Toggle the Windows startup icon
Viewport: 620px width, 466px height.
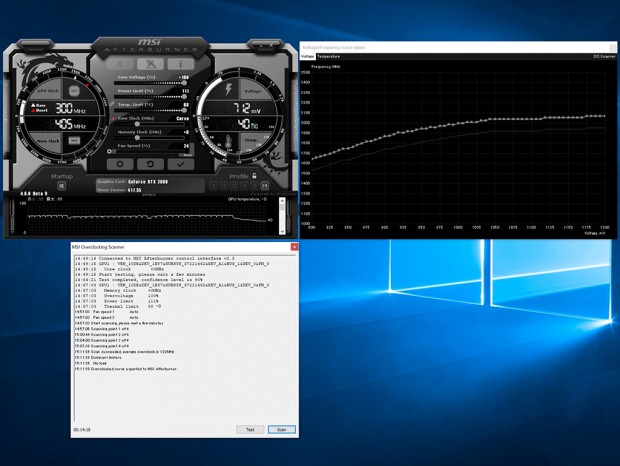tap(62, 186)
